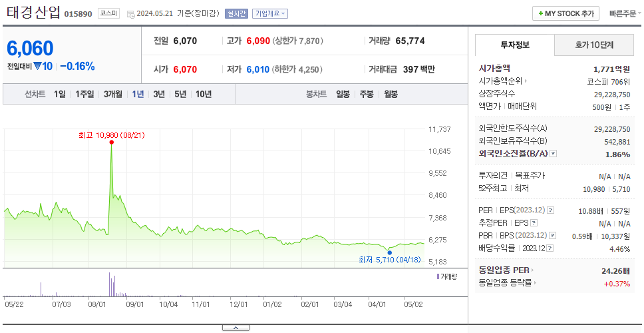Image resolution: width=644 pixels, height=333 pixels.
Task: Click y-axis price label 11,737
Action: click(440, 129)
